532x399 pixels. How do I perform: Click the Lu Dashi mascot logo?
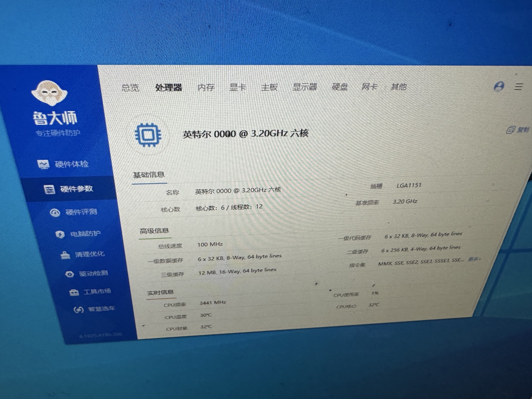click(49, 93)
